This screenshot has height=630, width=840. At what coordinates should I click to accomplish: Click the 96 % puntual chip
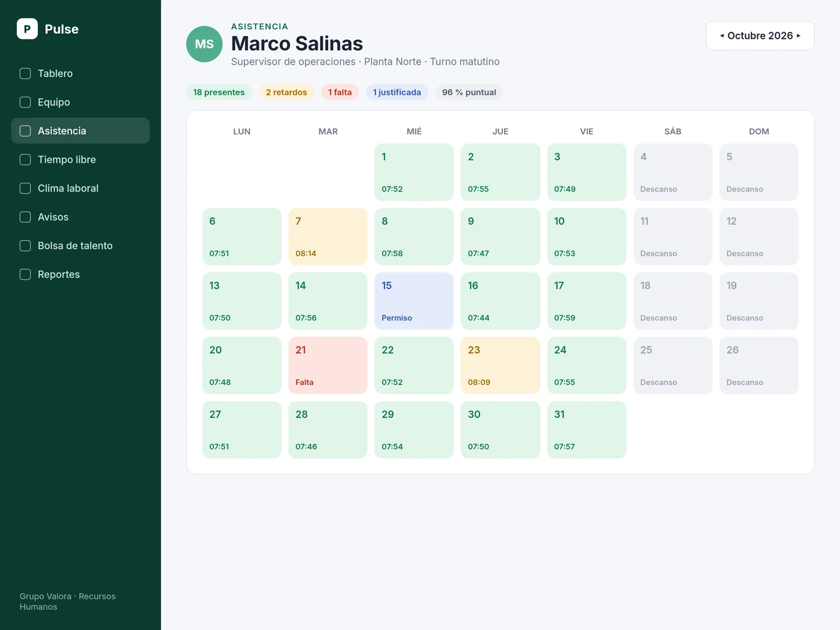click(x=469, y=92)
